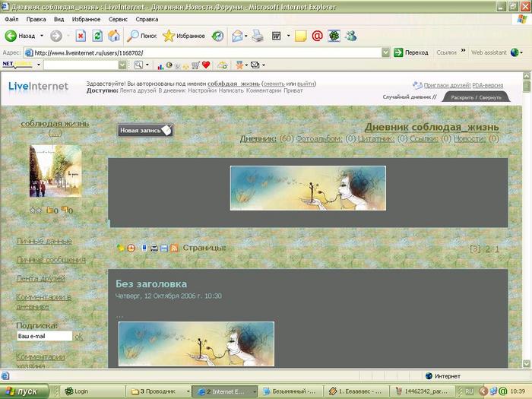This screenshot has width=532, height=399.
Task: Click the Ваш e-mail subscription field
Action: click(x=44, y=336)
